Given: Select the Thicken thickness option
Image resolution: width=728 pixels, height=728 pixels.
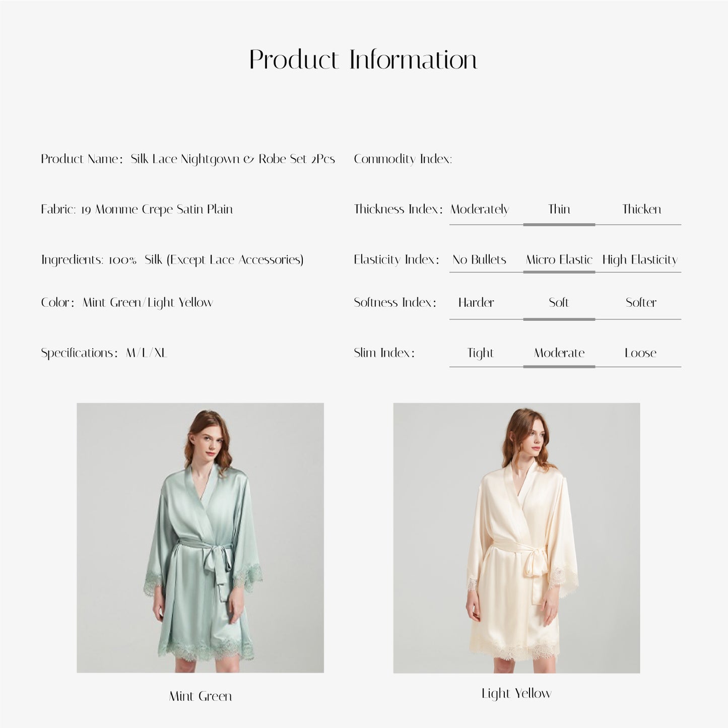Looking at the screenshot, I should point(641,209).
